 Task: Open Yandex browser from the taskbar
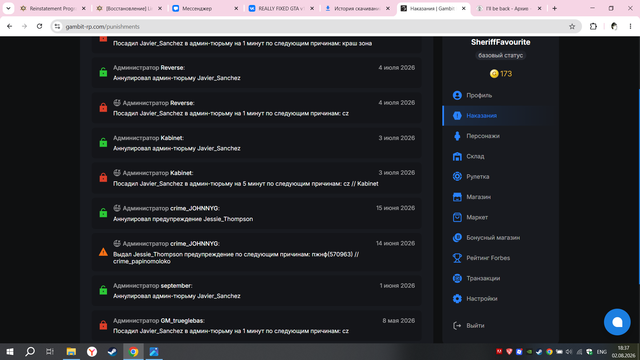click(92, 351)
